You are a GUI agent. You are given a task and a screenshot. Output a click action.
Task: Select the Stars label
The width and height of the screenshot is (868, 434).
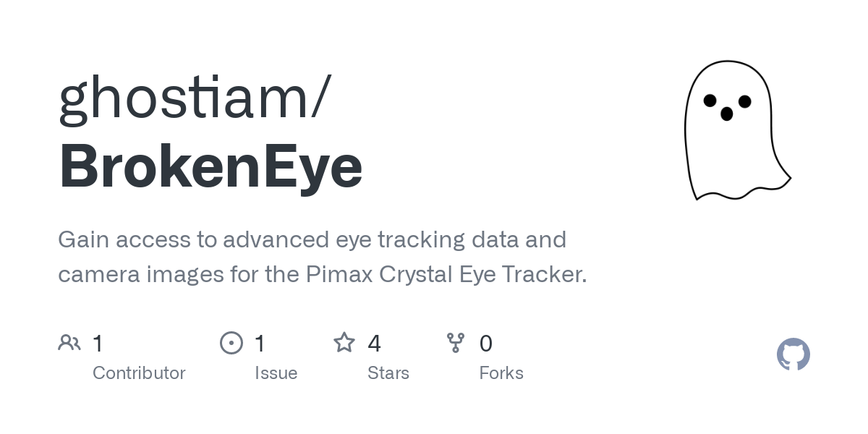coord(388,373)
